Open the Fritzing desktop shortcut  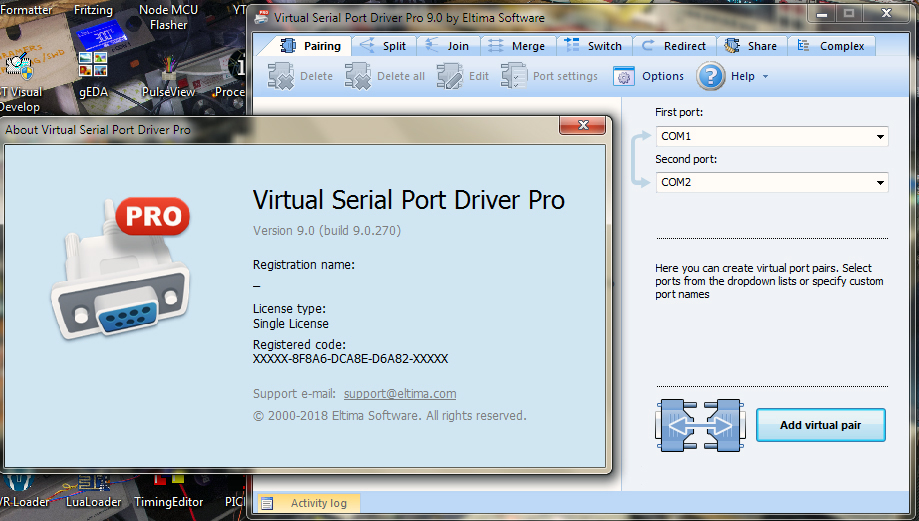[93, 10]
